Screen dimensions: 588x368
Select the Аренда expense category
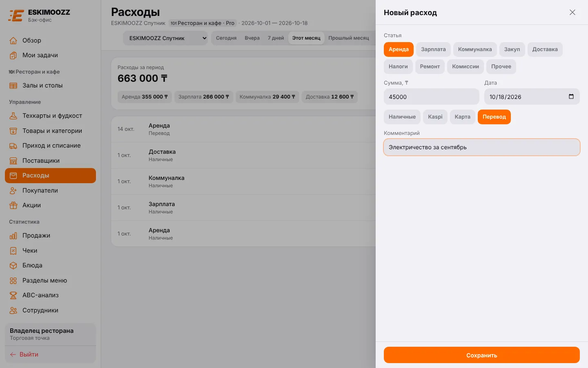399,49
